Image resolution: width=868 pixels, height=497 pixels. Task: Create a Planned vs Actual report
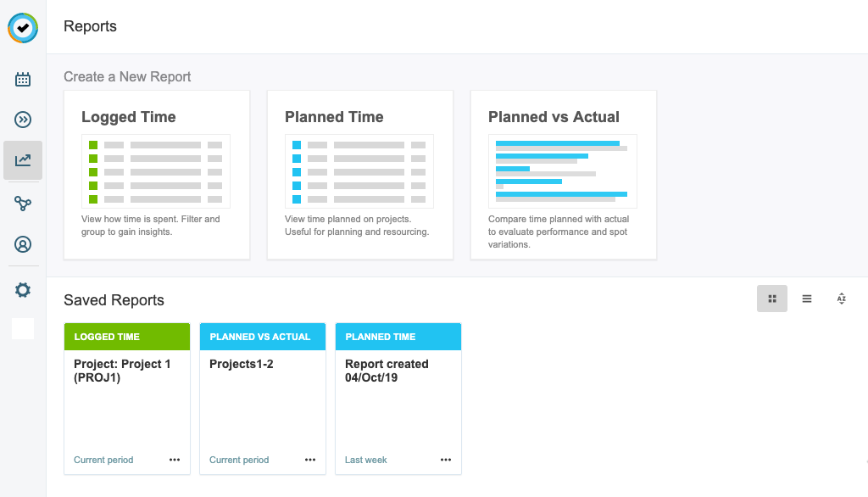(x=564, y=174)
